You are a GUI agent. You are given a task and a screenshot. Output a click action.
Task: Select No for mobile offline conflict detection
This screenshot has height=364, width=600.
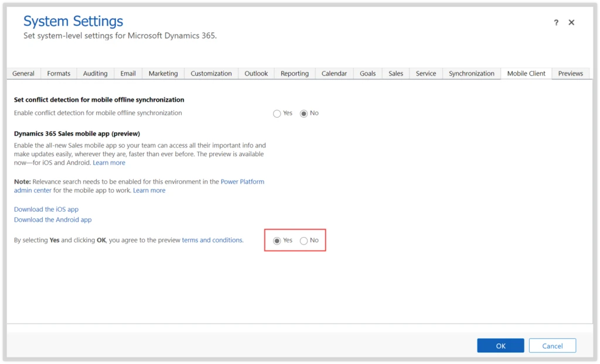click(303, 113)
